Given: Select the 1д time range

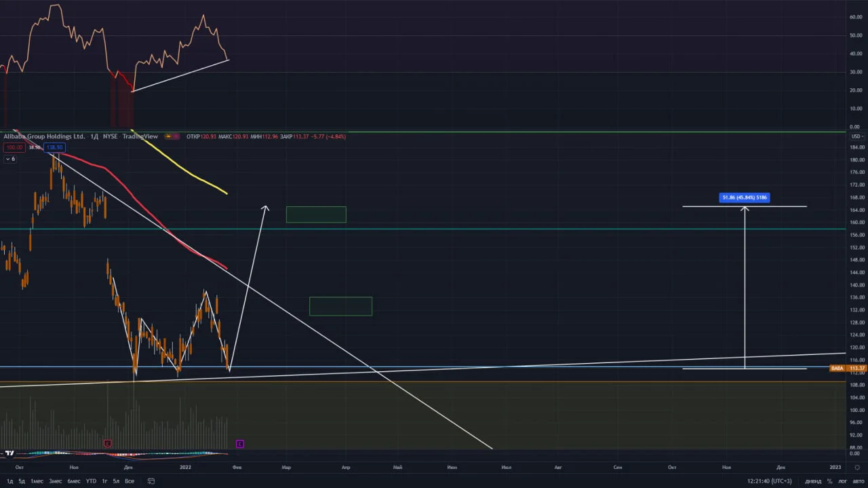Looking at the screenshot, I should (x=9, y=481).
